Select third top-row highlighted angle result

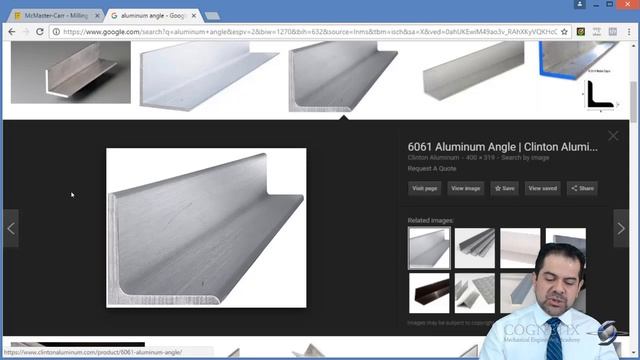pyautogui.click(x=343, y=76)
